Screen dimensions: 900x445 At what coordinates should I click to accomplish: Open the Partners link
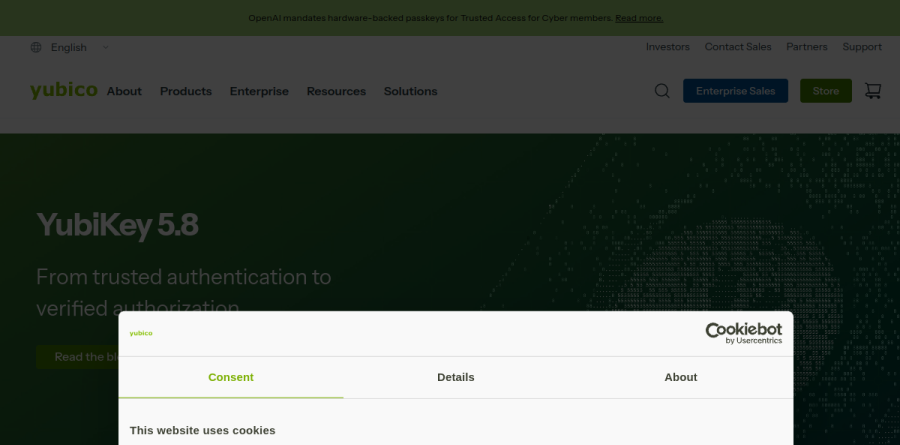coord(806,47)
